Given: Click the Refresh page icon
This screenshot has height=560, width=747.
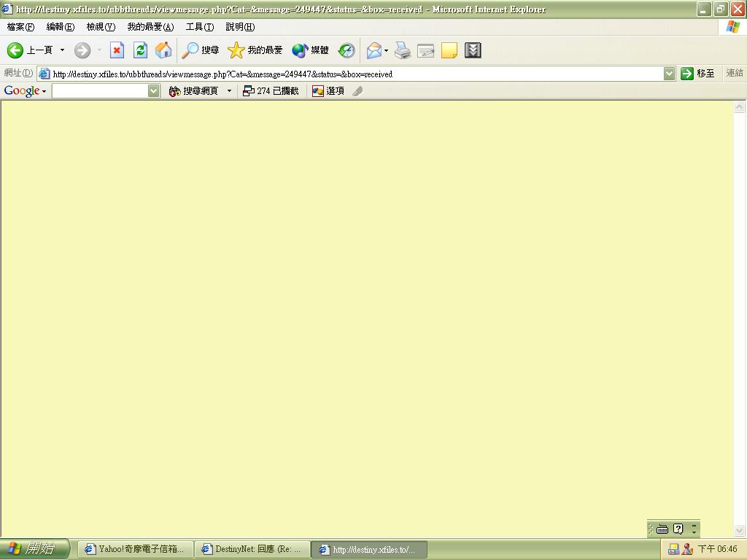Looking at the screenshot, I should pos(140,50).
